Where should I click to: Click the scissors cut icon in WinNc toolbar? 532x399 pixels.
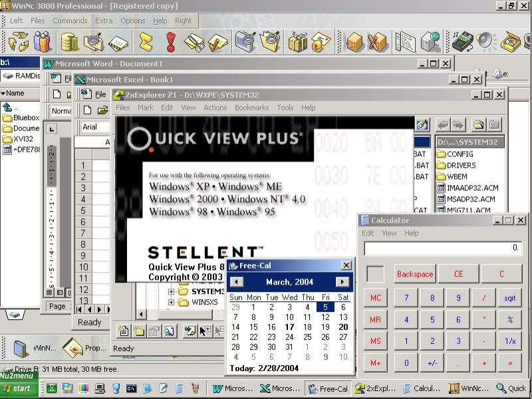click(x=194, y=43)
